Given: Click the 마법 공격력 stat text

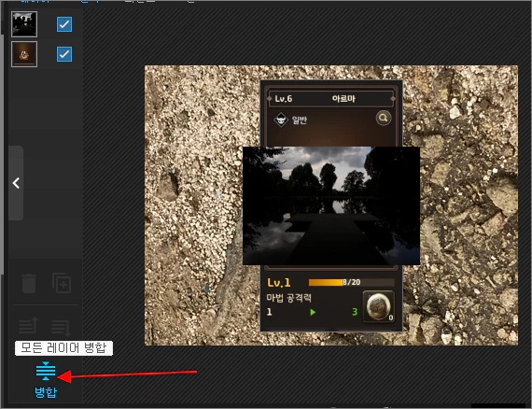Looking at the screenshot, I should [x=288, y=298].
